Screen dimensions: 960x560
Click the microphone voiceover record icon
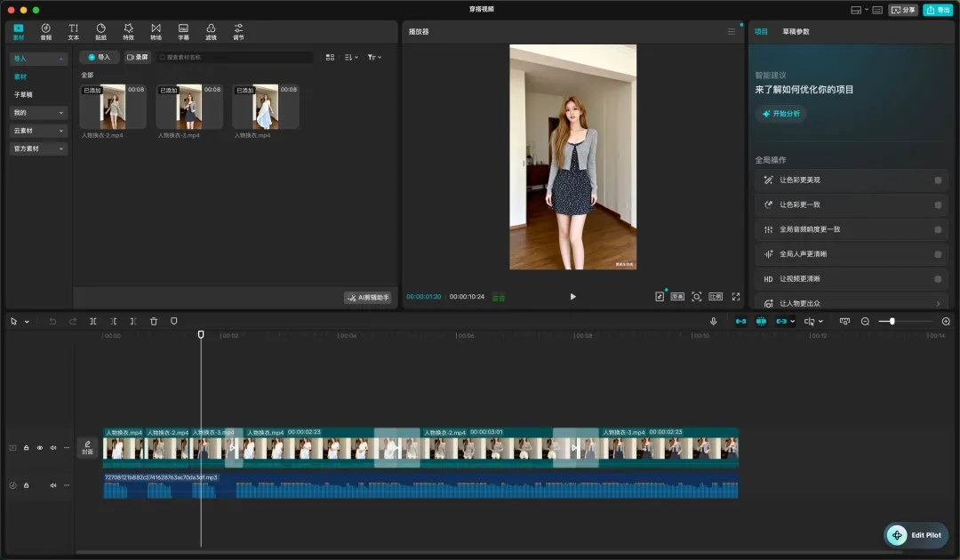[x=713, y=321]
